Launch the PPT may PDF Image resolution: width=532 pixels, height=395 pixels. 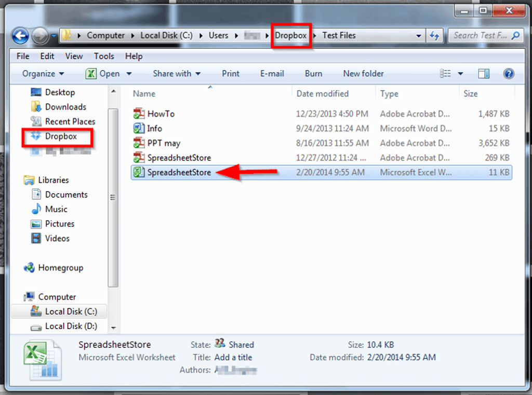click(x=166, y=143)
